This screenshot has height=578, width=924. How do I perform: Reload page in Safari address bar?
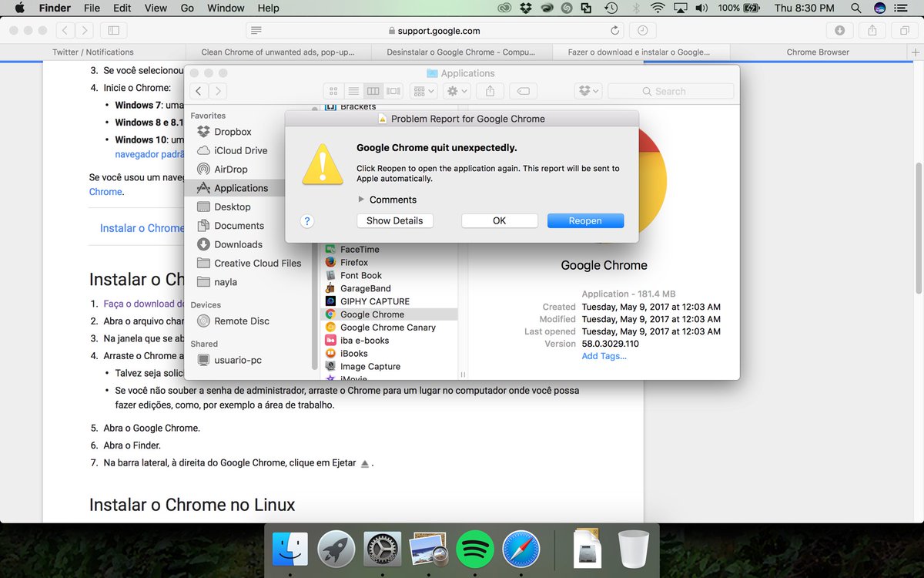coord(614,31)
